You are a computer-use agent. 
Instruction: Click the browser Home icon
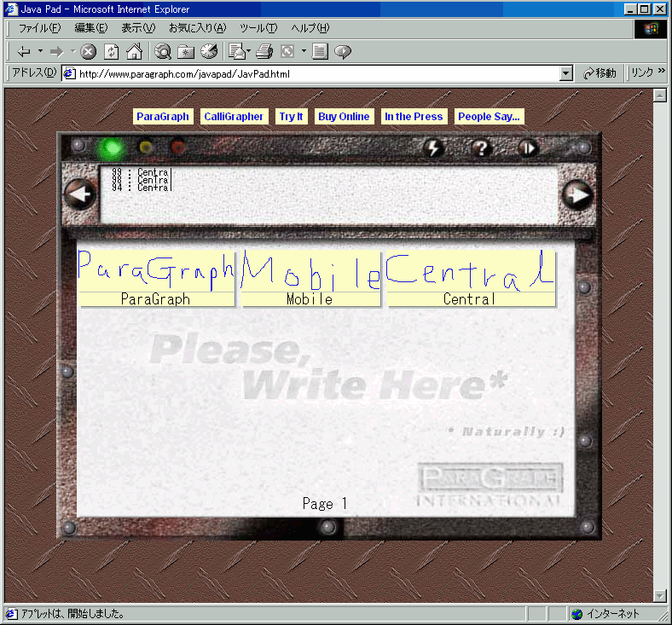pos(134,51)
